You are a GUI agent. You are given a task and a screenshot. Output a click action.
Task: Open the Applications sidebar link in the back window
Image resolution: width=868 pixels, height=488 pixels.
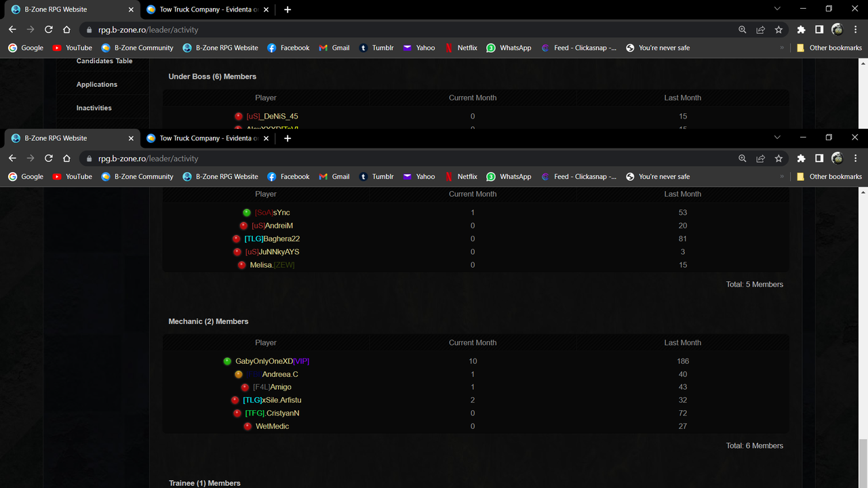[x=97, y=85]
